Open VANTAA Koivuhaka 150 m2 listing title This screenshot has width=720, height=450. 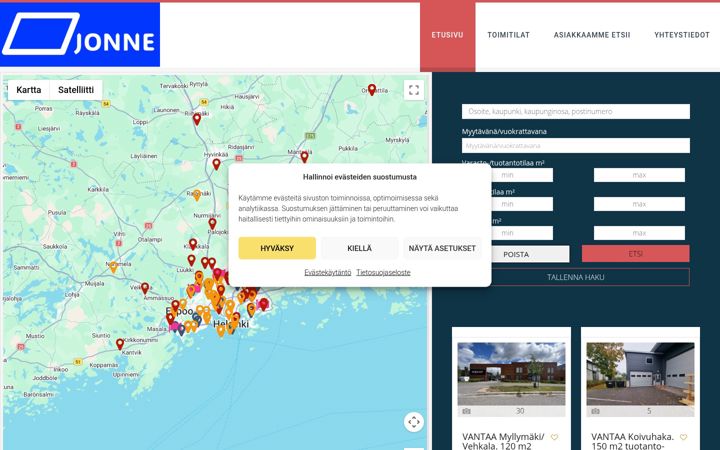click(x=632, y=441)
